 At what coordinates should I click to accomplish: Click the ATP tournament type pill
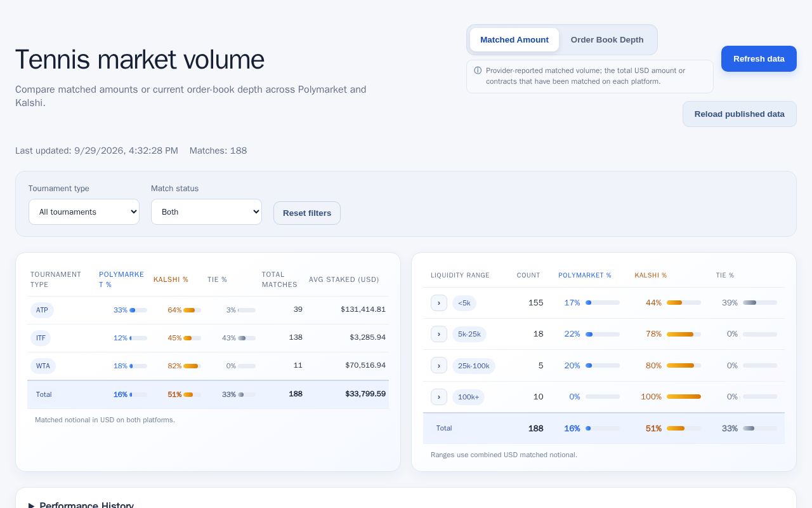pyautogui.click(x=42, y=311)
